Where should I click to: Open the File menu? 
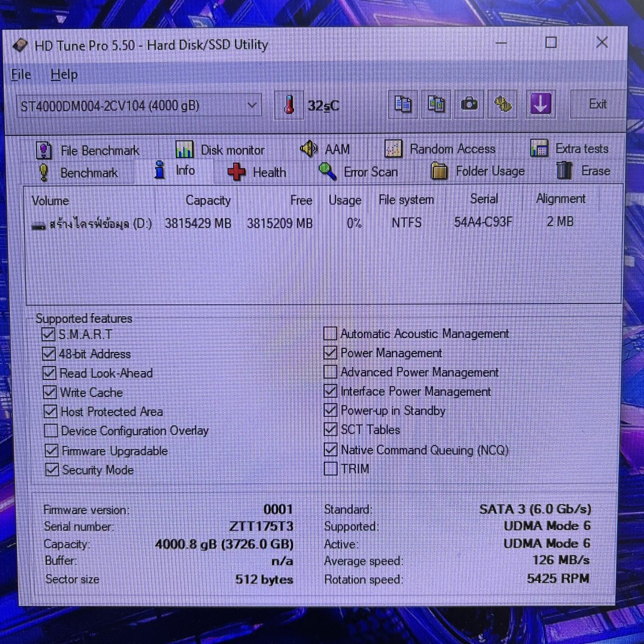click(x=21, y=75)
